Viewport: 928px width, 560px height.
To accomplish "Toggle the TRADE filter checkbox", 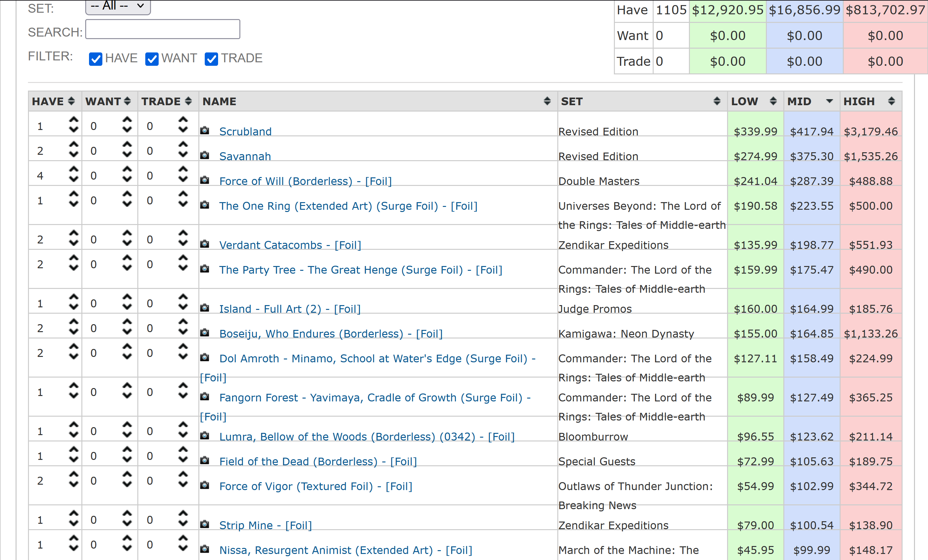I will (211, 59).
